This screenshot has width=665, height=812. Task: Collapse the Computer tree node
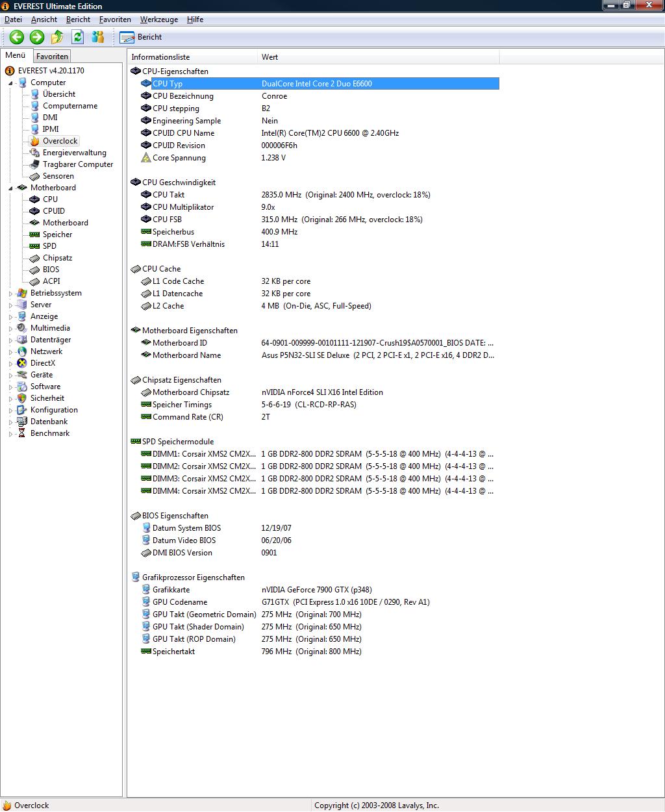(10, 83)
